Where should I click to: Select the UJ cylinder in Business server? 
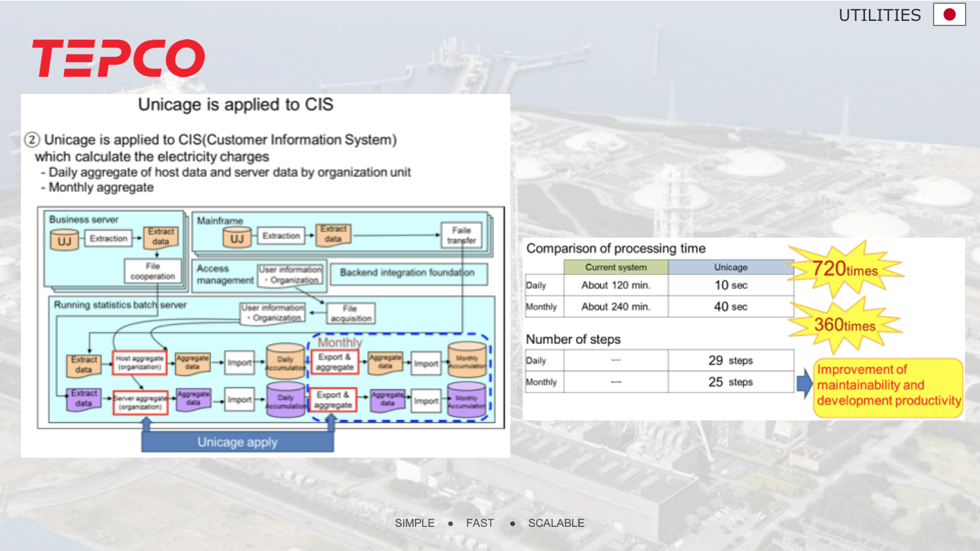(64, 240)
